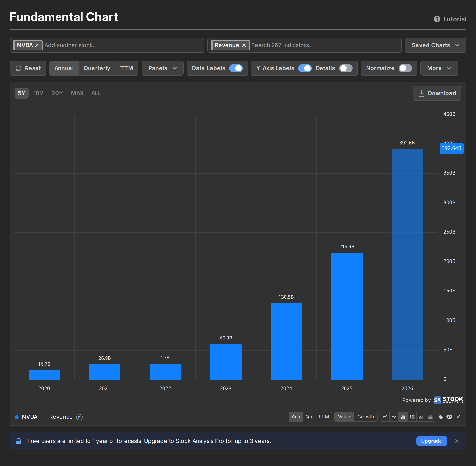Image resolution: width=476 pixels, height=466 pixels.
Task: Select Growth display mode
Action: coord(366,417)
